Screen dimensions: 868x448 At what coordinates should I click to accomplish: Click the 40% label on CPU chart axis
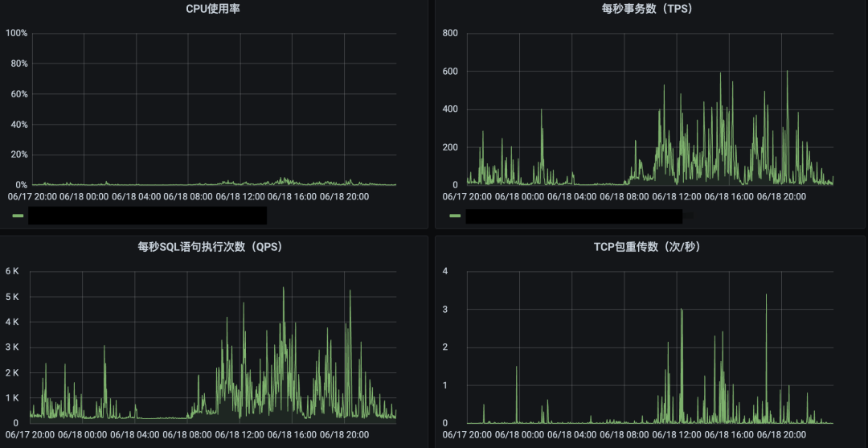[x=18, y=125]
